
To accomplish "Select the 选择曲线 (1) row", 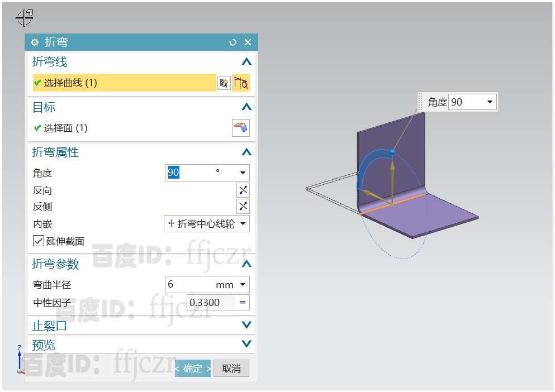I will 124,83.
